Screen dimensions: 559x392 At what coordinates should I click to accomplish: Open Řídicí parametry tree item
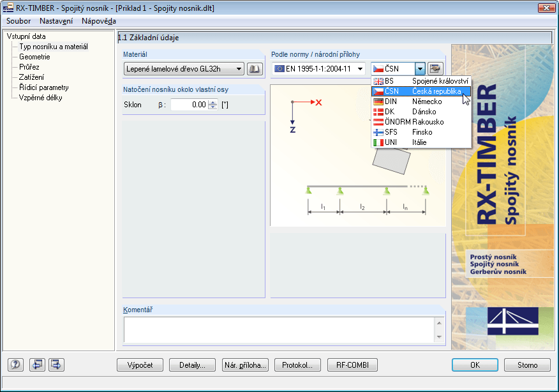44,87
